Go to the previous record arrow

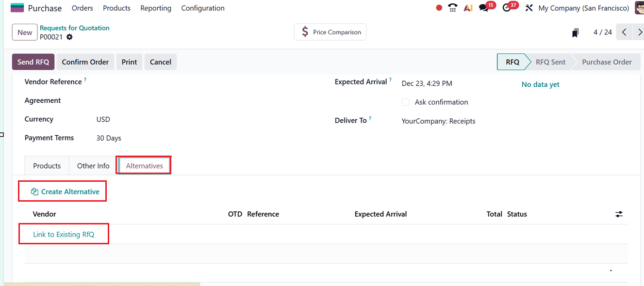point(624,32)
